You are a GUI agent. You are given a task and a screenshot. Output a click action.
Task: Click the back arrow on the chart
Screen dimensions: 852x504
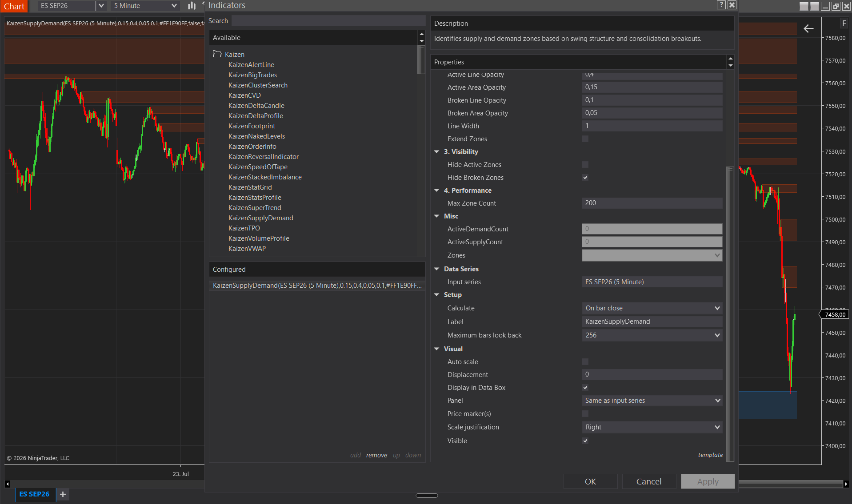pos(808,29)
